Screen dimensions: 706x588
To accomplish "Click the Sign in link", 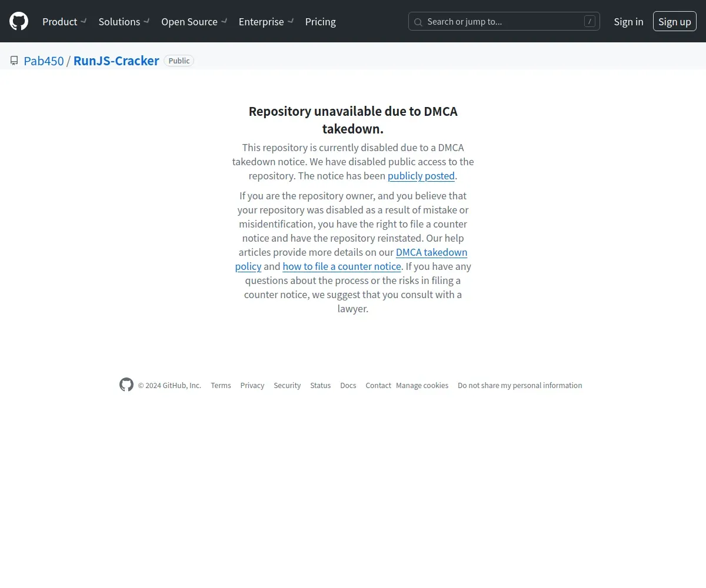I will click(x=628, y=22).
